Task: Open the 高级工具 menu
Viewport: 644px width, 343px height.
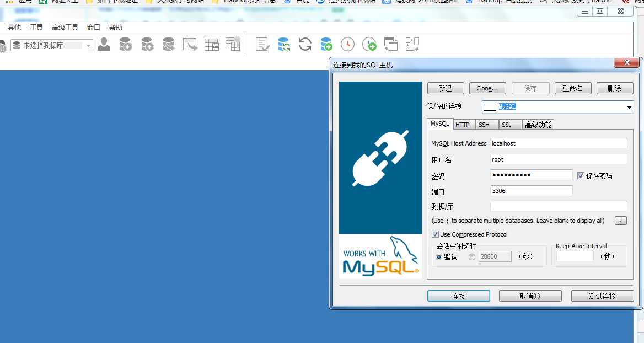Action: 65,27
